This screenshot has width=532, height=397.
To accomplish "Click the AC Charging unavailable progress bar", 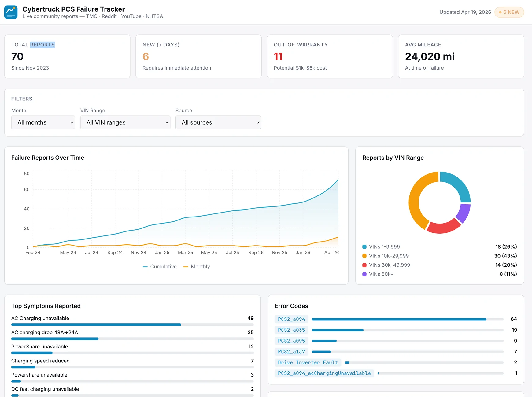I will pyautogui.click(x=132, y=325).
